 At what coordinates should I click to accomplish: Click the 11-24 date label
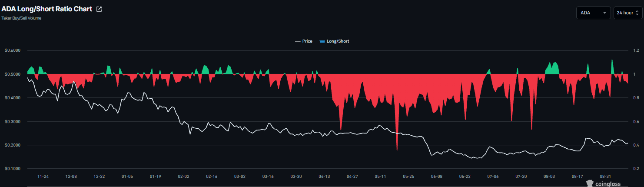(x=43, y=177)
